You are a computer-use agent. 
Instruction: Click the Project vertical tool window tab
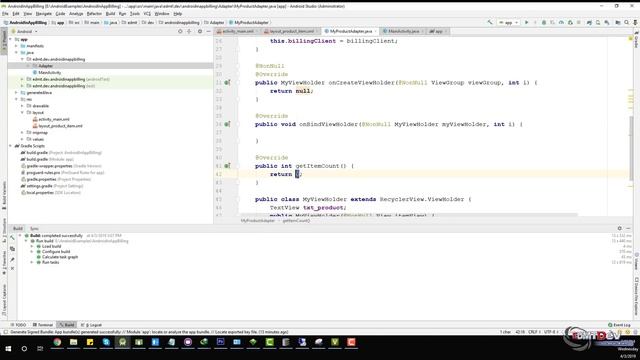4,42
